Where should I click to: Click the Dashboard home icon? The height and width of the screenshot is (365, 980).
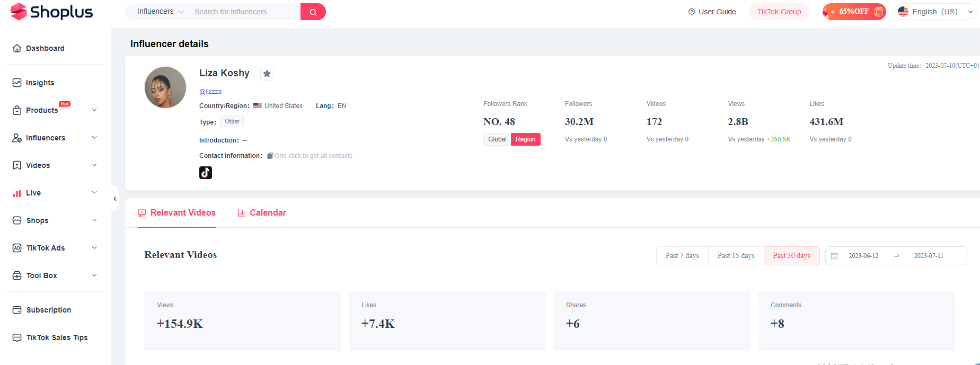pyautogui.click(x=17, y=48)
